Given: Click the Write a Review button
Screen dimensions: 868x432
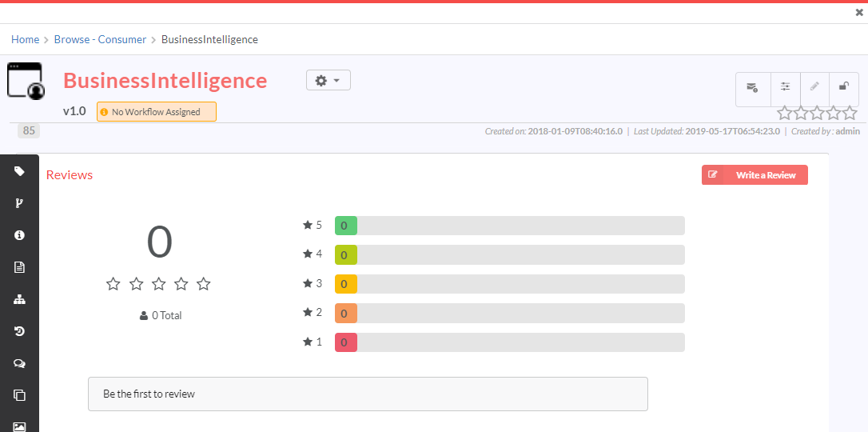Looking at the screenshot, I should (755, 175).
